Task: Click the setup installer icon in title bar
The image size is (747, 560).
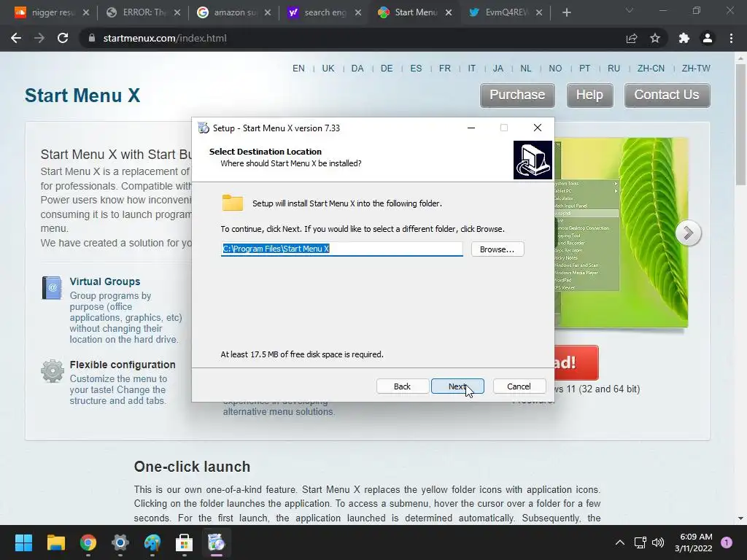Action: click(x=204, y=128)
